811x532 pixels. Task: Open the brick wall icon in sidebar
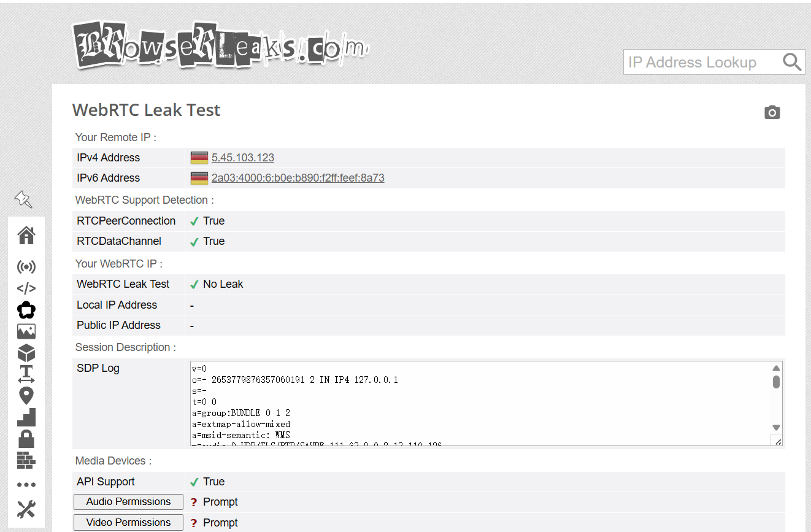tap(26, 460)
